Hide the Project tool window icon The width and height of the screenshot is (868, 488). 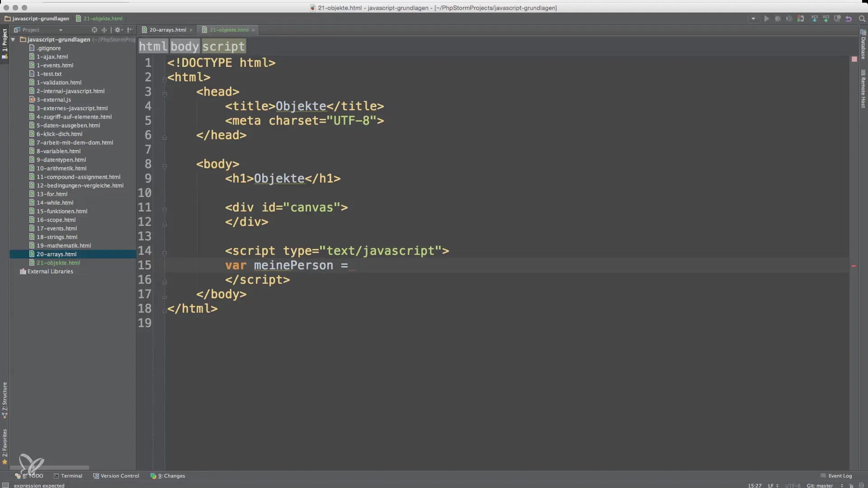tap(130, 30)
